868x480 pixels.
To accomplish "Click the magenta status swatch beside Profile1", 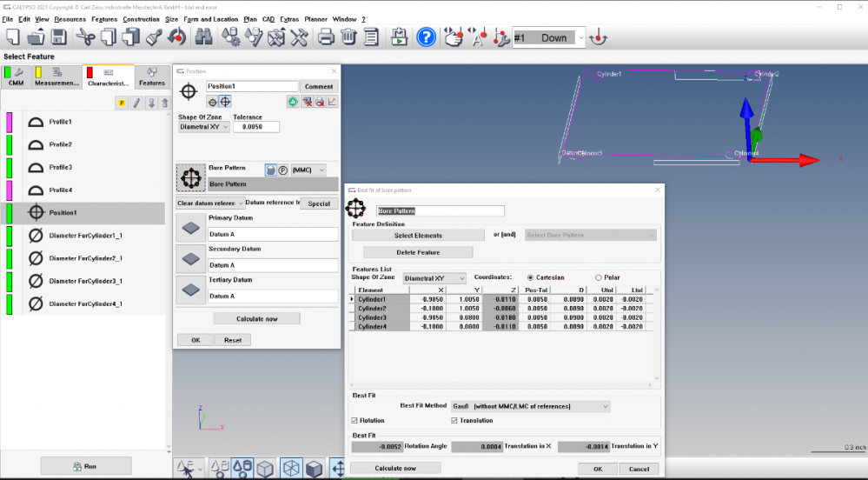I will pos(10,122).
